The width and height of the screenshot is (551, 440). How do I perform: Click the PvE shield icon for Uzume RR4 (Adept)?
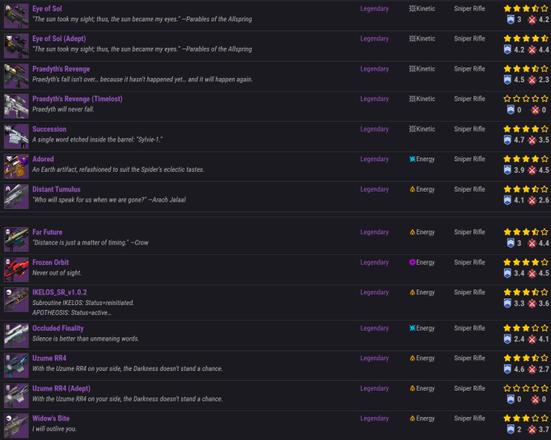click(511, 399)
